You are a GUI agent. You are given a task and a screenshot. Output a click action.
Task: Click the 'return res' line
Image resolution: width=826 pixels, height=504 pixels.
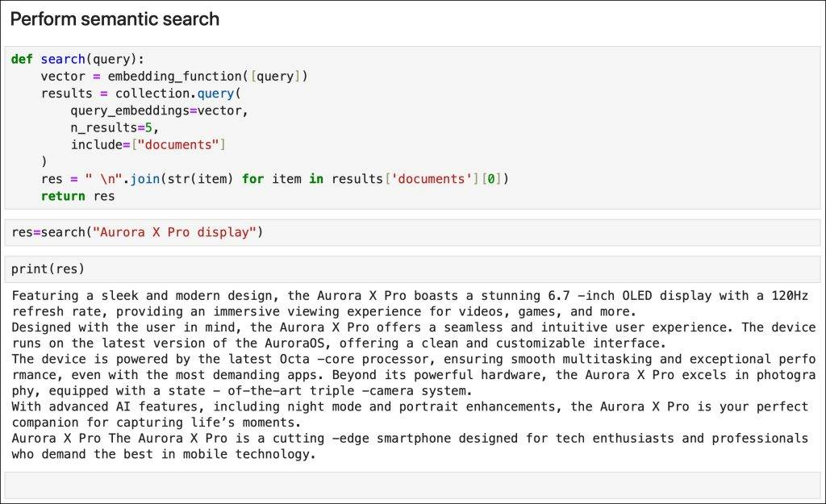78,196
